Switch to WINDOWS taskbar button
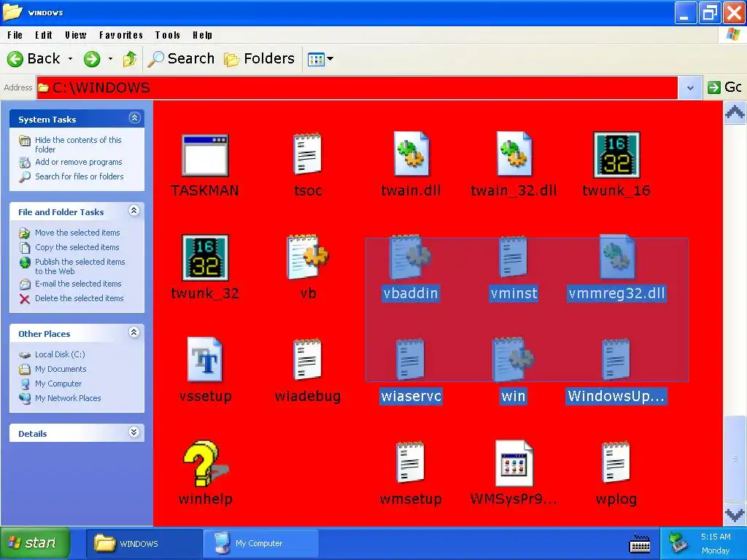Image resolution: width=747 pixels, height=560 pixels. point(144,543)
